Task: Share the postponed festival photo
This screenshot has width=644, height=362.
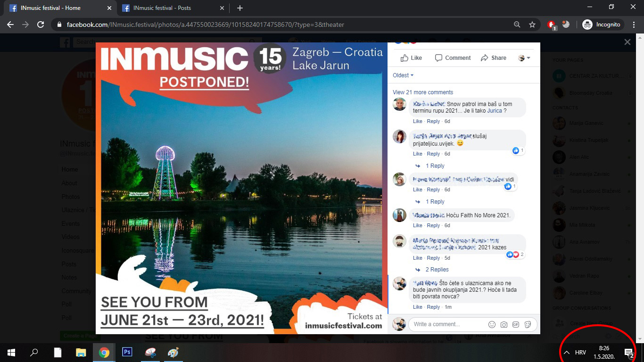Action: 494,58
